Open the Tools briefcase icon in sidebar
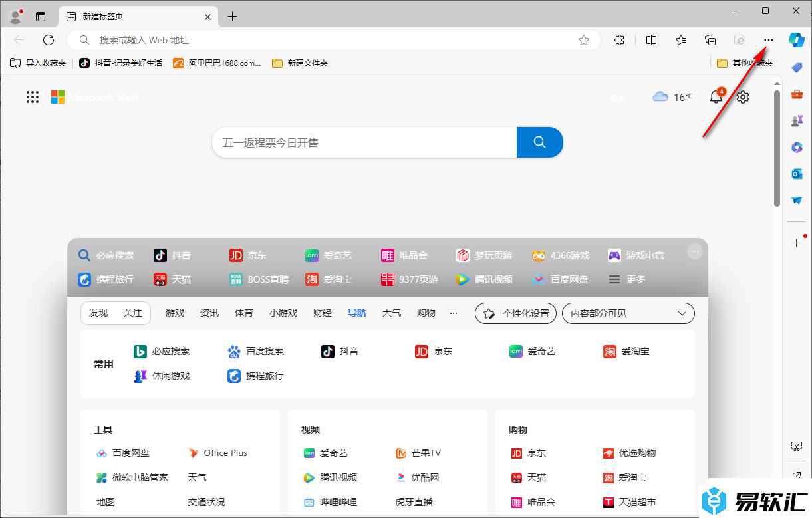This screenshot has width=812, height=518. (797, 94)
